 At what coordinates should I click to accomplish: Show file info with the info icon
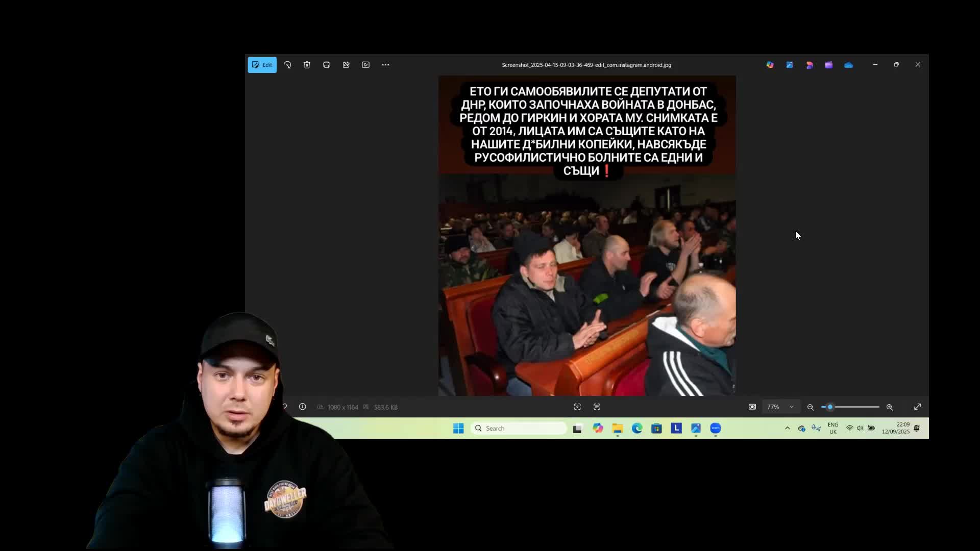pyautogui.click(x=302, y=407)
